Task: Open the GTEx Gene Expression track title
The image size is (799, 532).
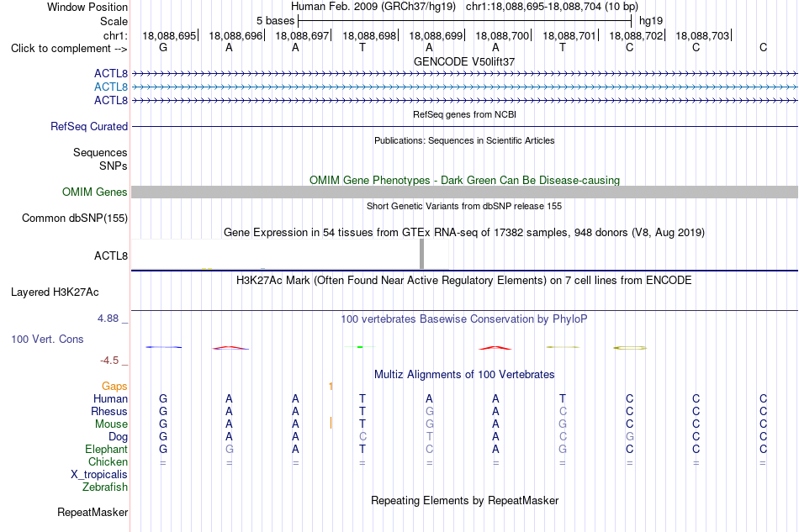Action: [x=464, y=233]
